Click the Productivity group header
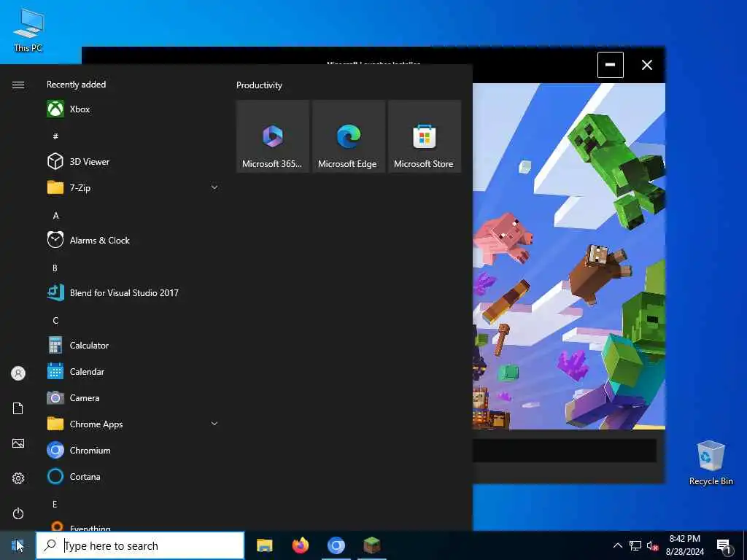 [259, 85]
